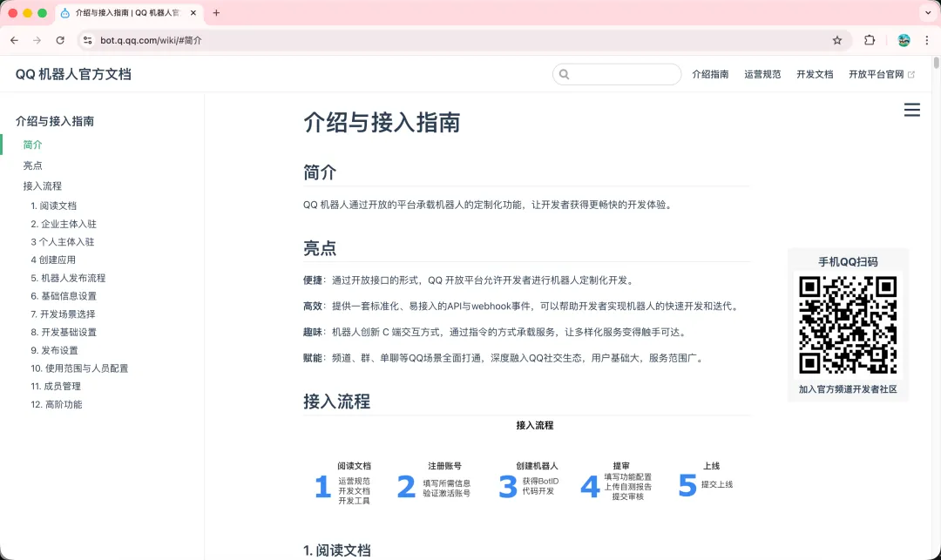Click step 2 注册账号 in flow diagram
941x560 pixels.
[x=434, y=480]
